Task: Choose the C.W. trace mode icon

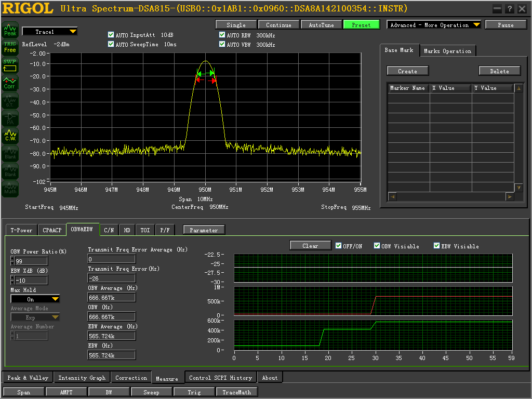Action: point(10,136)
